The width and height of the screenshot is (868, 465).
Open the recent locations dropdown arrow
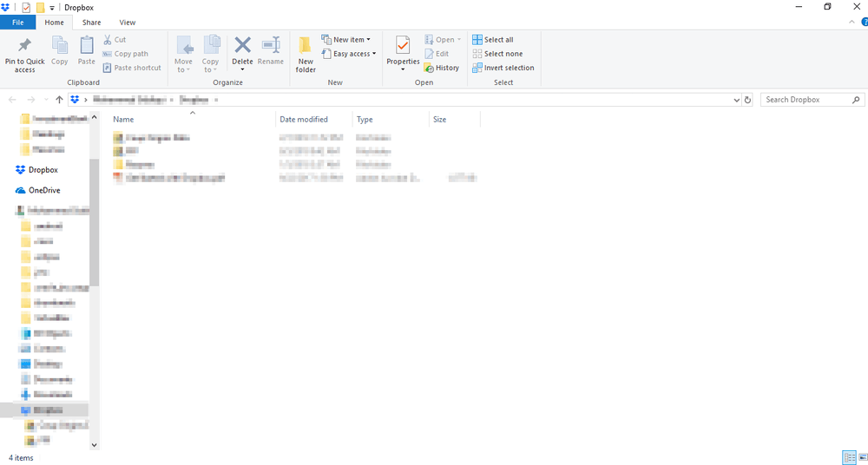tap(45, 100)
